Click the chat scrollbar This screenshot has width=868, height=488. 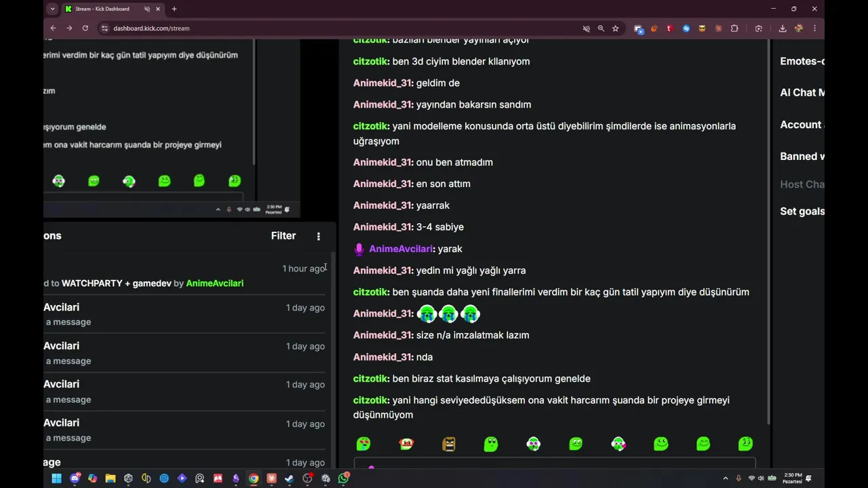pyautogui.click(x=768, y=230)
